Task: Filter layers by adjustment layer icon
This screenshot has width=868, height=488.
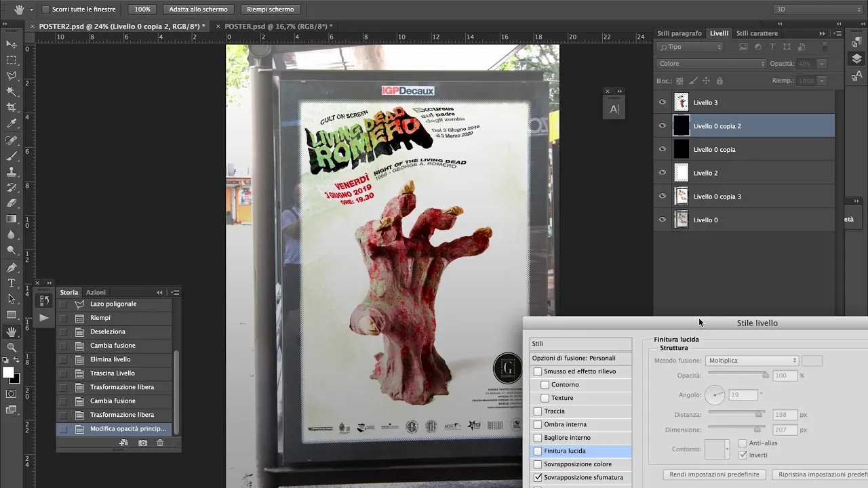Action: pyautogui.click(x=757, y=47)
